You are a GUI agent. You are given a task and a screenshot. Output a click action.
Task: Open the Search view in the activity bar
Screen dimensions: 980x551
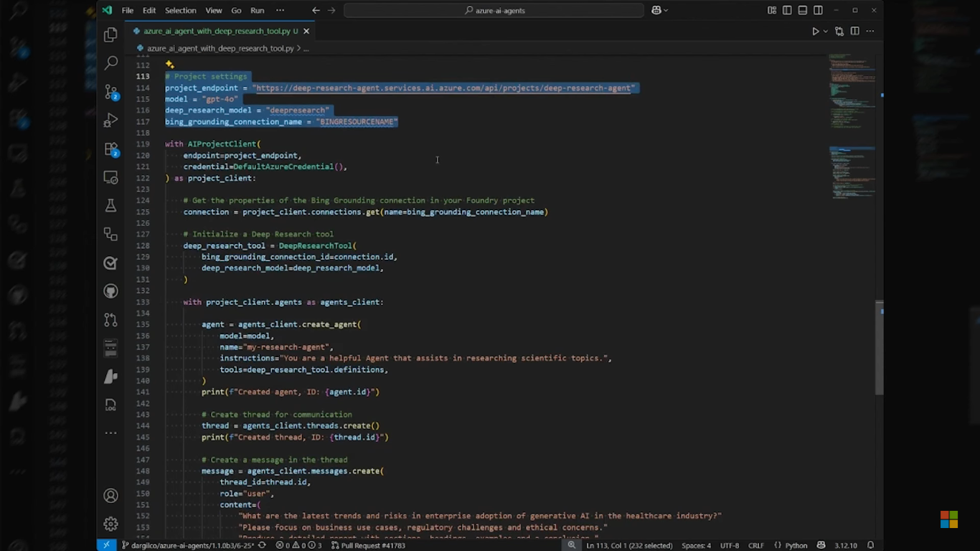[110, 63]
